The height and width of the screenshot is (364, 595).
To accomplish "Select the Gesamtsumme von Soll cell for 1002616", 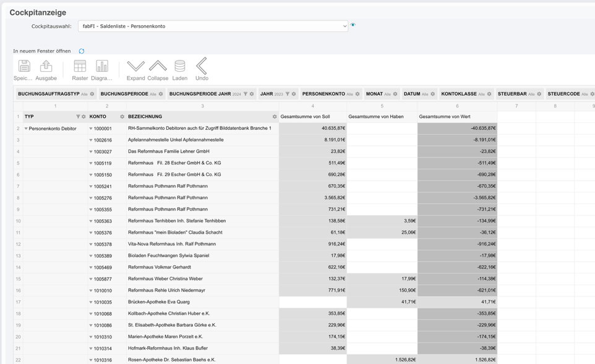I will click(312, 140).
